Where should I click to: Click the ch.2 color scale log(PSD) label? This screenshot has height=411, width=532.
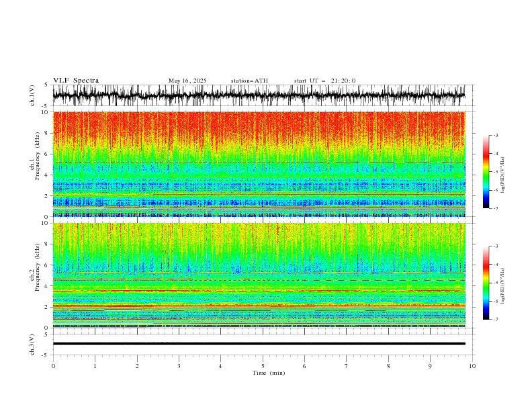click(x=502, y=286)
